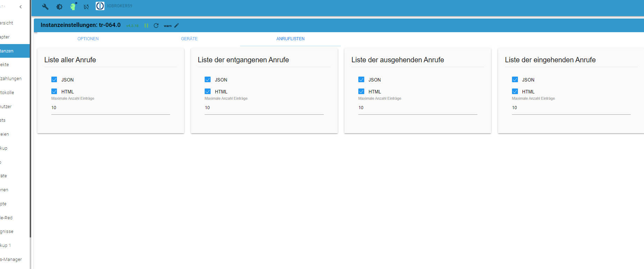644x269 pixels.
Task: Click max entries field in Liste aller Anrufe
Action: tap(111, 108)
